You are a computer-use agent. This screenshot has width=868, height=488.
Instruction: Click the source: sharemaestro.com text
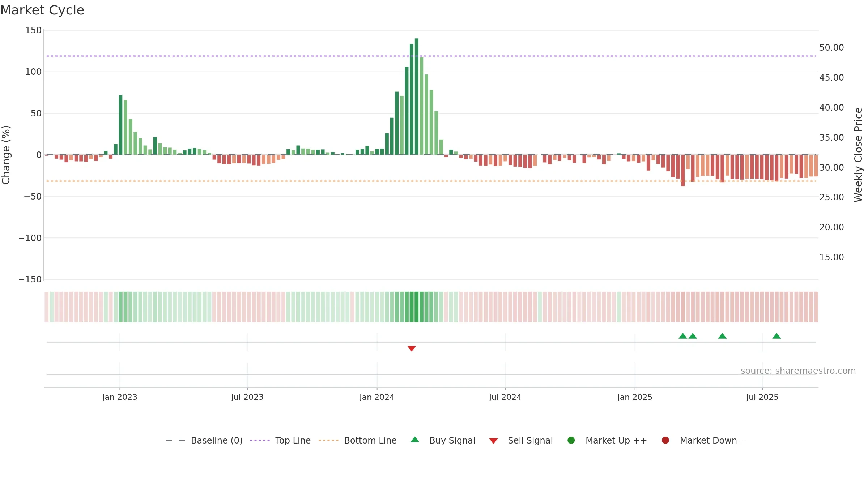798,371
